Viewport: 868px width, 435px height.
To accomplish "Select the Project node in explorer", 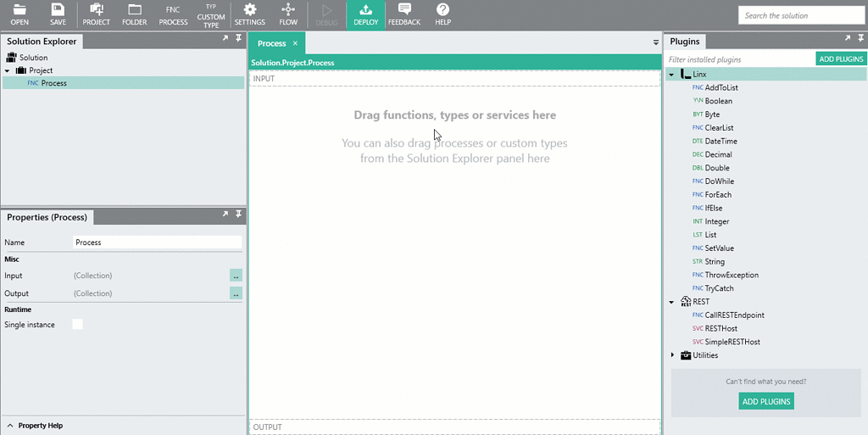I will coord(41,70).
